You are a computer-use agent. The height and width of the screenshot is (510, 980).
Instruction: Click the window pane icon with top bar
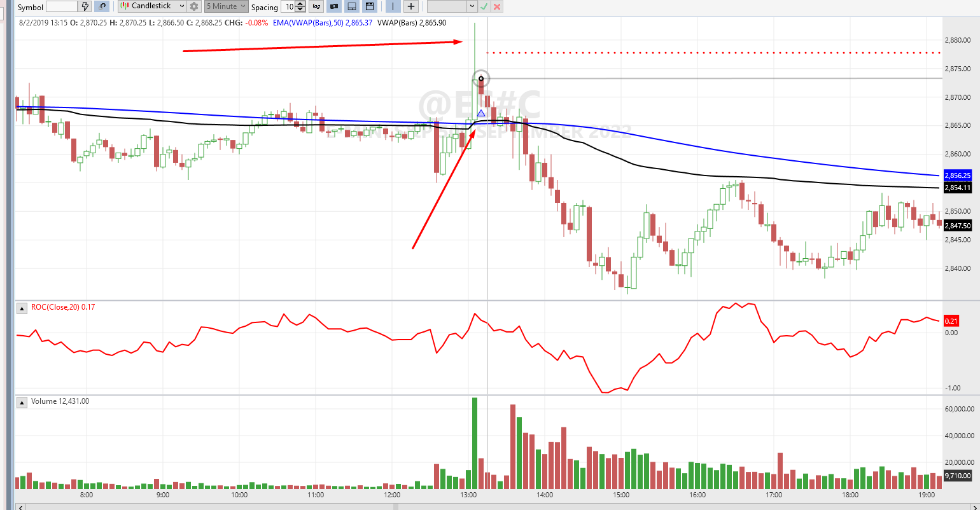[x=369, y=6]
